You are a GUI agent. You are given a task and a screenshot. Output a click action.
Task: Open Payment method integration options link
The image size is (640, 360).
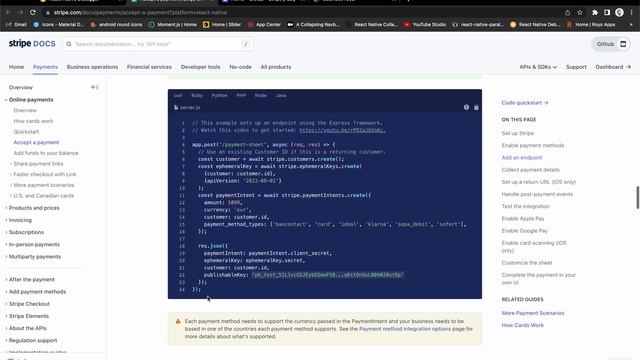pos(405,329)
